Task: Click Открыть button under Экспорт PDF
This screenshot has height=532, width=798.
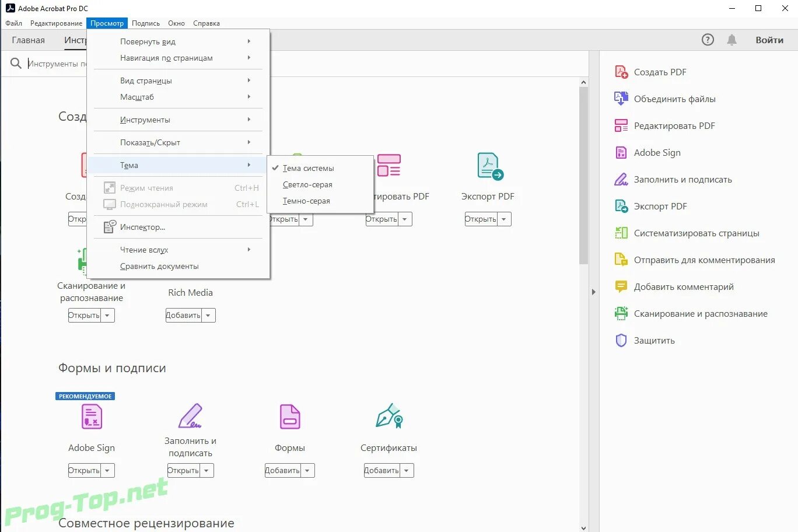Action: [x=481, y=219]
